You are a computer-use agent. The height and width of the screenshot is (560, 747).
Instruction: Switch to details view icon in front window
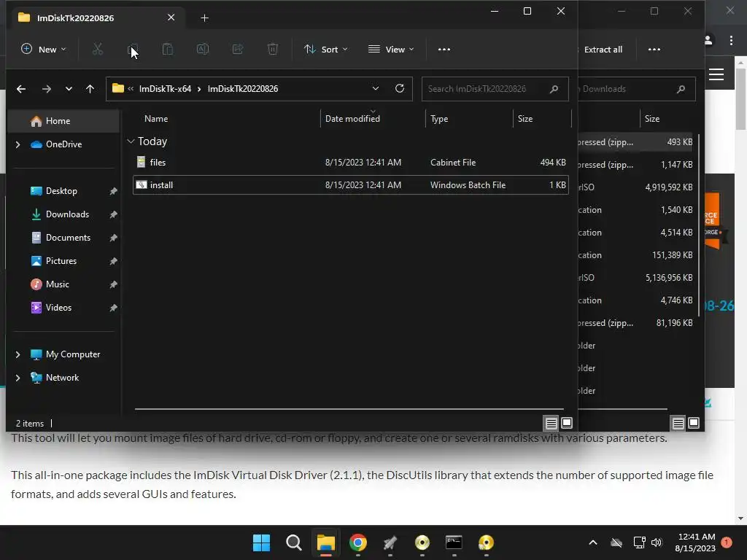click(x=551, y=423)
